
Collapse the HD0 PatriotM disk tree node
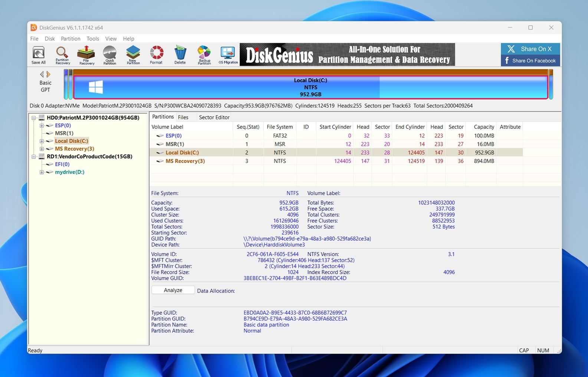click(34, 118)
